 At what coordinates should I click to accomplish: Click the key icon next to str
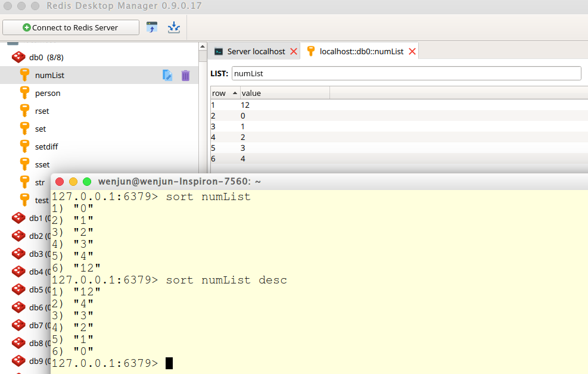pos(24,182)
